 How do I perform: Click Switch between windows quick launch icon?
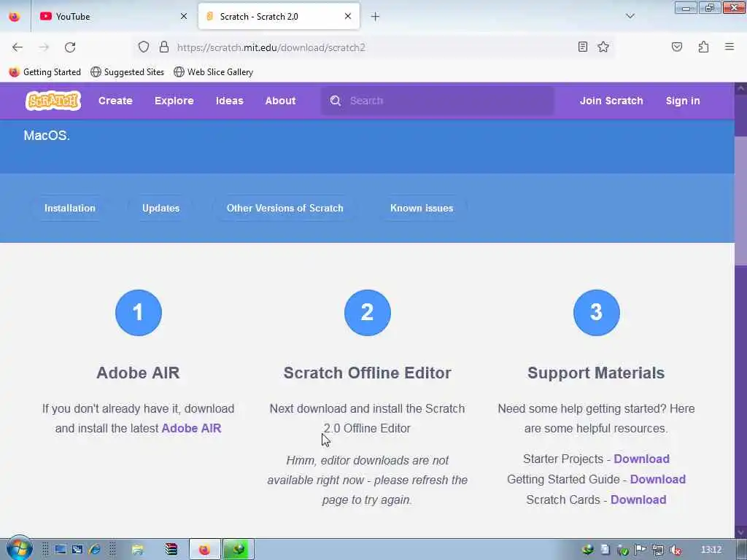coord(77,550)
